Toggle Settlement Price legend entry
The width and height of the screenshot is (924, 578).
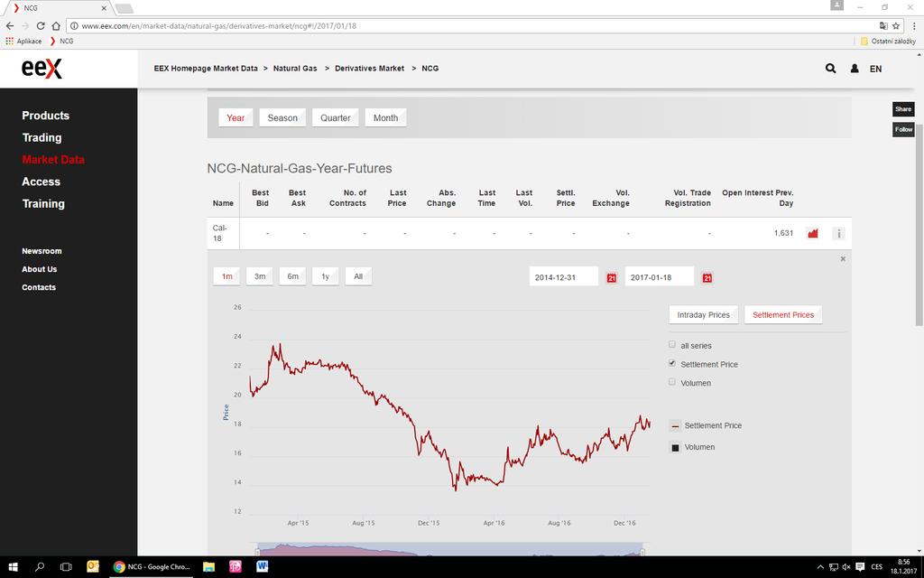tap(706, 426)
